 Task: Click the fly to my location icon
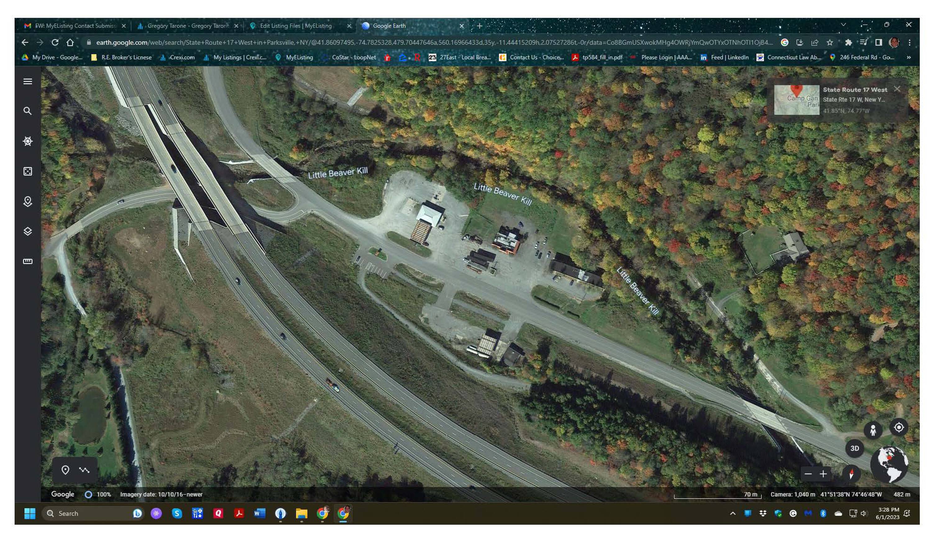pos(899,428)
